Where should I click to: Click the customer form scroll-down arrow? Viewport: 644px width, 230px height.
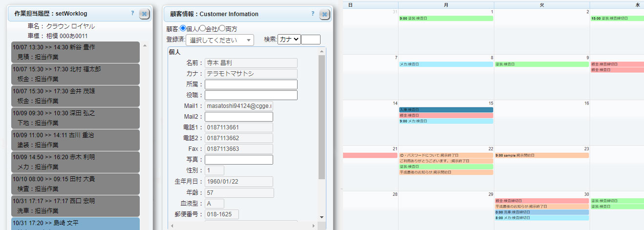click(322, 217)
